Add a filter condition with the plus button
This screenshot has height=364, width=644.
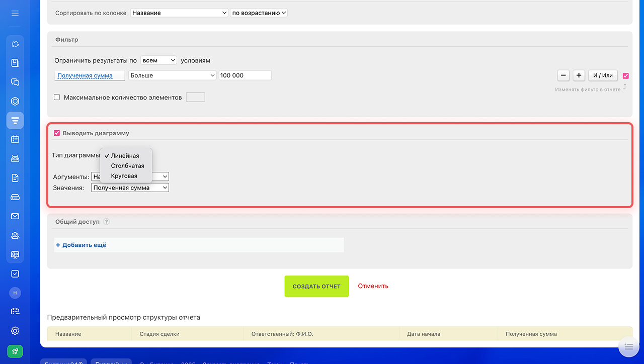pos(579,75)
